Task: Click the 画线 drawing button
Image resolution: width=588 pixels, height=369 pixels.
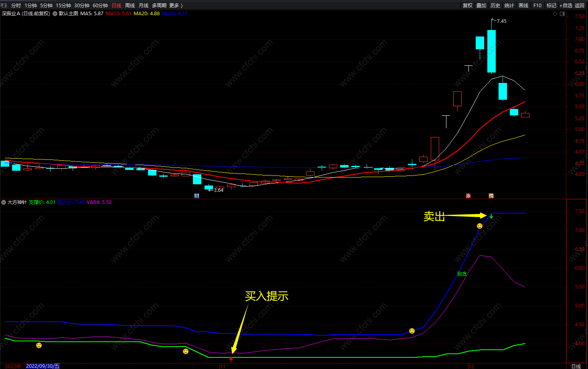Action: point(523,5)
